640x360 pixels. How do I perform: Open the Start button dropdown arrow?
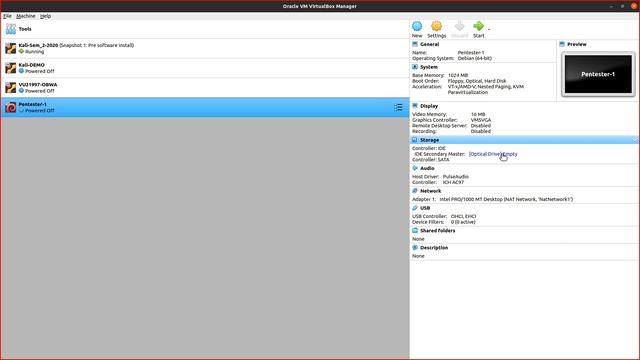[x=489, y=29]
